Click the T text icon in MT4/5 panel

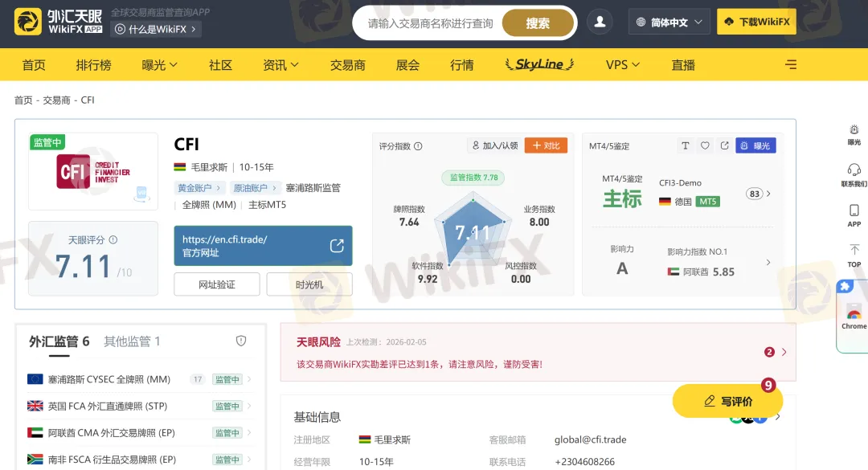click(x=686, y=145)
